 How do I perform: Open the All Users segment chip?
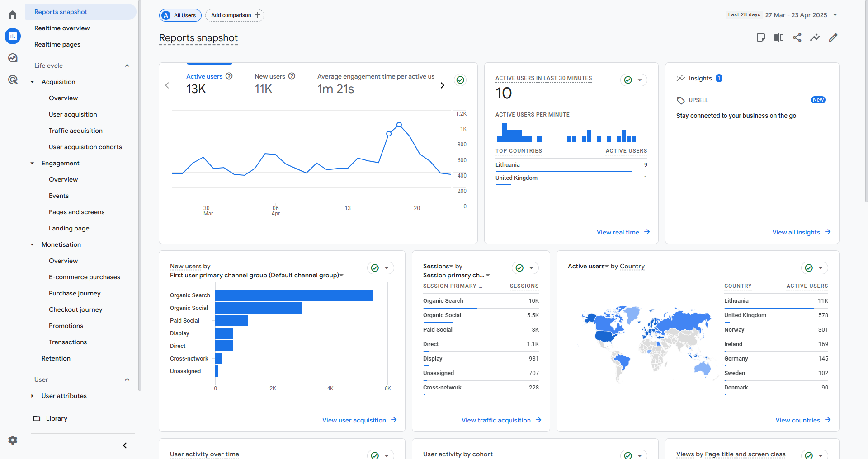[x=180, y=15]
